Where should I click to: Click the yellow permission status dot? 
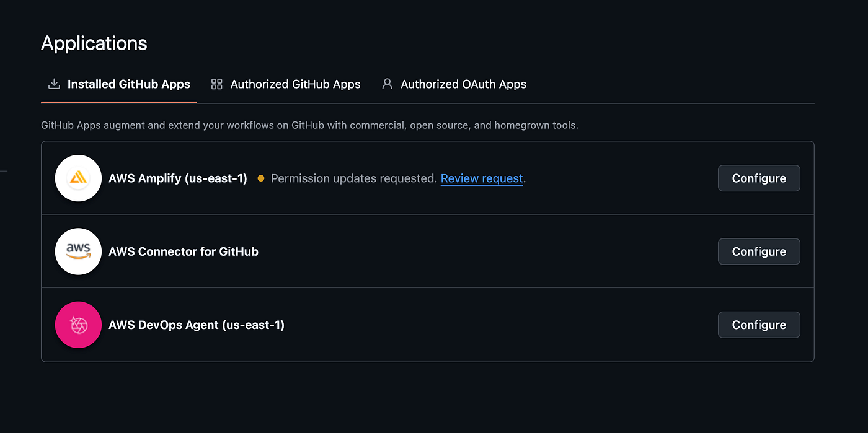(260, 178)
